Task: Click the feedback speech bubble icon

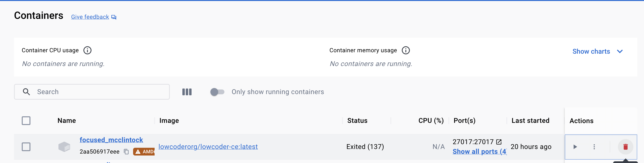Action: [x=114, y=17]
